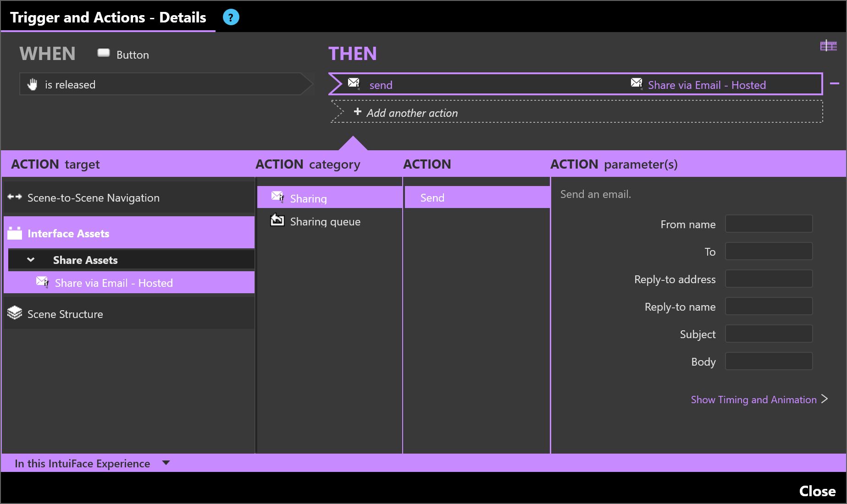Choose the Sharing queue action category
Screen dimensions: 847x504
coord(330,221)
